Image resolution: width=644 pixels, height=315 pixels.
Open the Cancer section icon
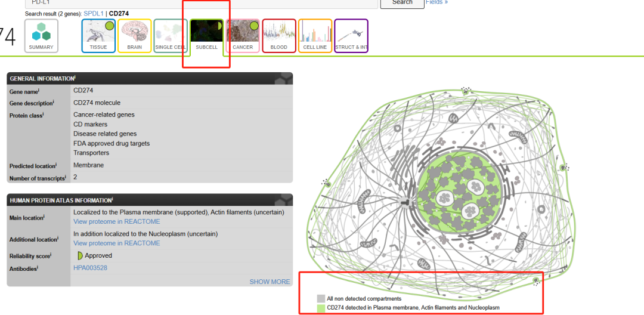pyautogui.click(x=243, y=36)
